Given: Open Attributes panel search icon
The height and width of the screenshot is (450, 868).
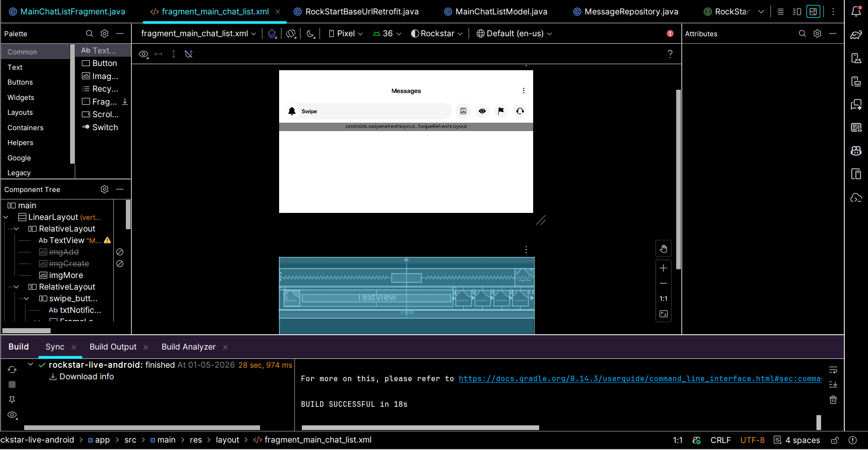Looking at the screenshot, I should [803, 33].
